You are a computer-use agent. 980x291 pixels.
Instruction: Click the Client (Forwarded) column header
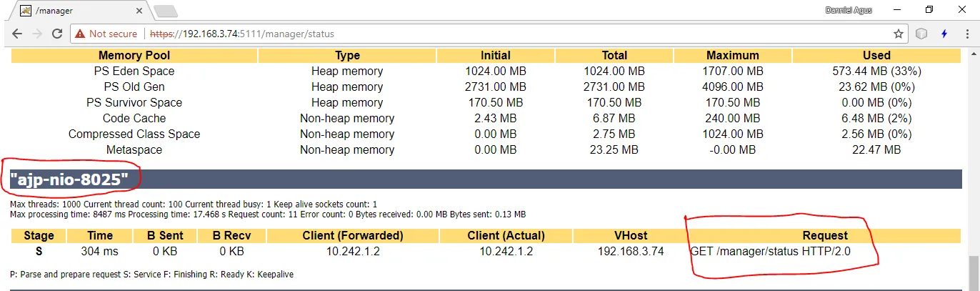353,235
